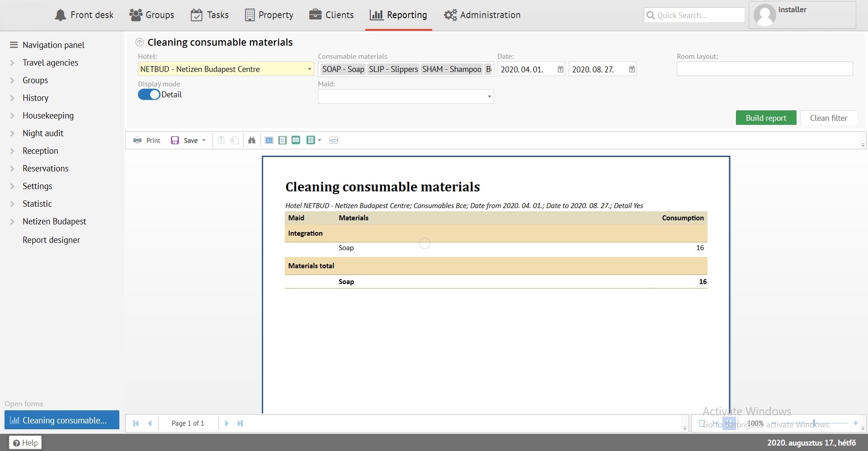
Task: Go to the last report page
Action: point(240,423)
